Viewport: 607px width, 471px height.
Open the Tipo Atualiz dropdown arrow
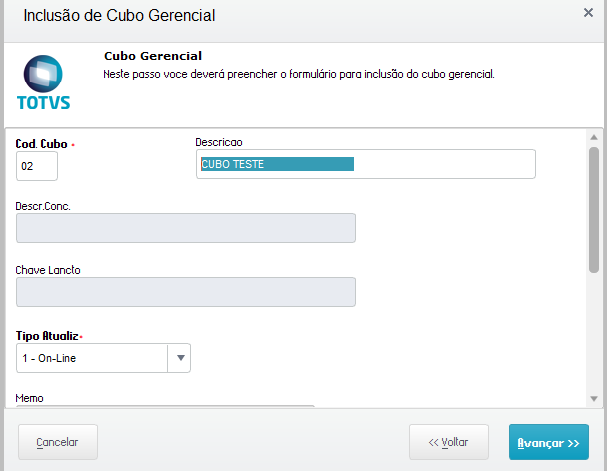[x=180, y=358]
